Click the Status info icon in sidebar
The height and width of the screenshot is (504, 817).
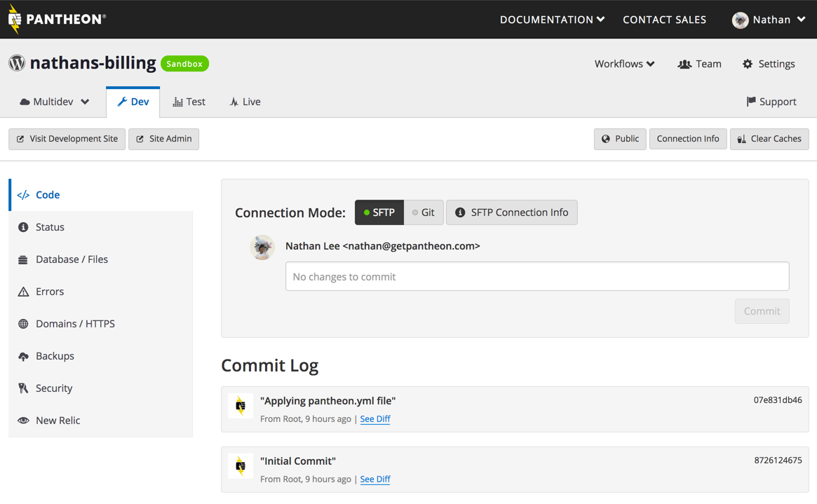(x=23, y=227)
